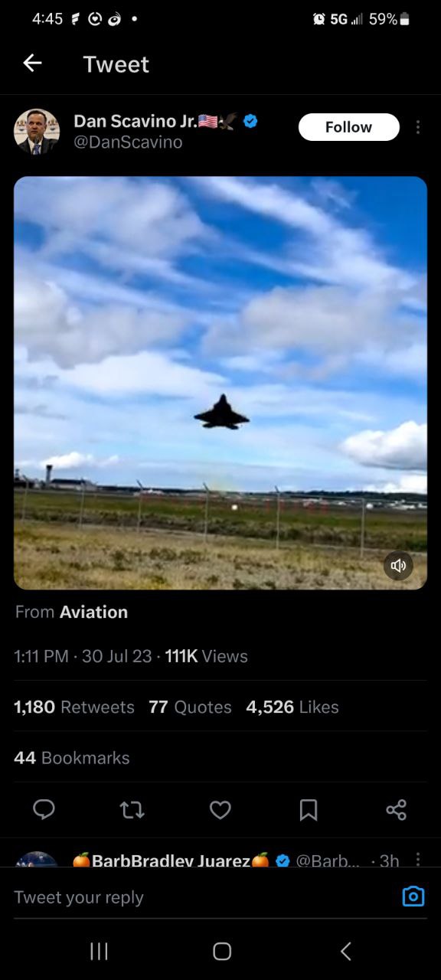Bookmark this tweet with bookmark icon
The image size is (441, 980).
click(x=309, y=809)
